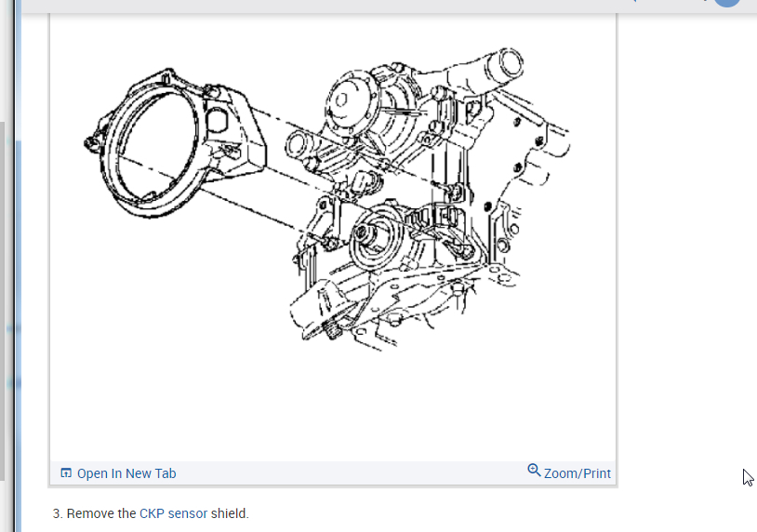Screen dimensions: 757x532
Task: Click the blue circular icon in the top bar
Action: 727,3
